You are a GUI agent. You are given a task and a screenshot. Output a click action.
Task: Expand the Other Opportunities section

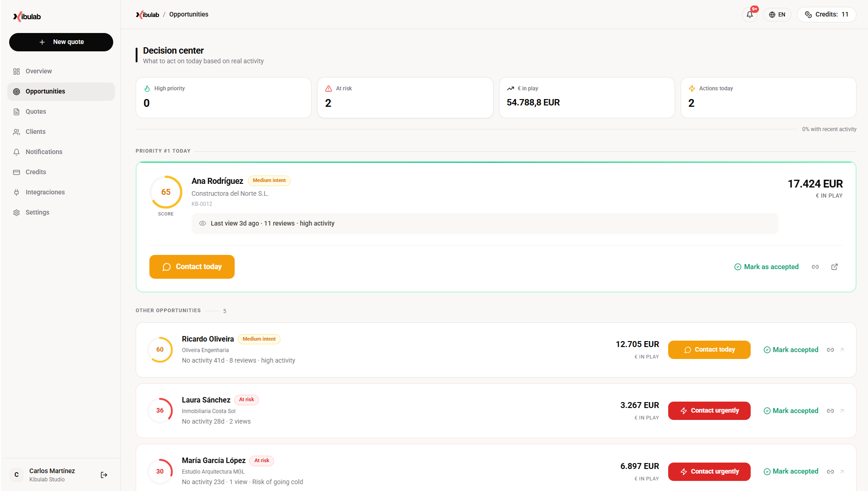point(168,310)
